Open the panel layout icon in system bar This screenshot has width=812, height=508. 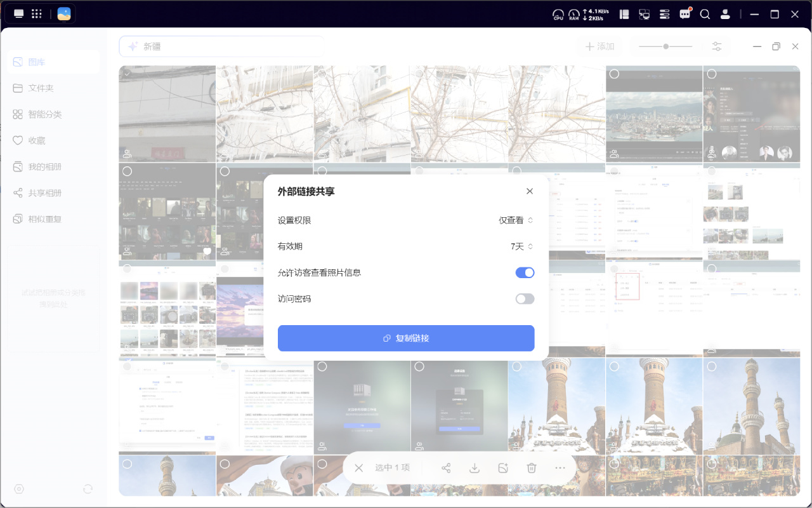point(624,14)
